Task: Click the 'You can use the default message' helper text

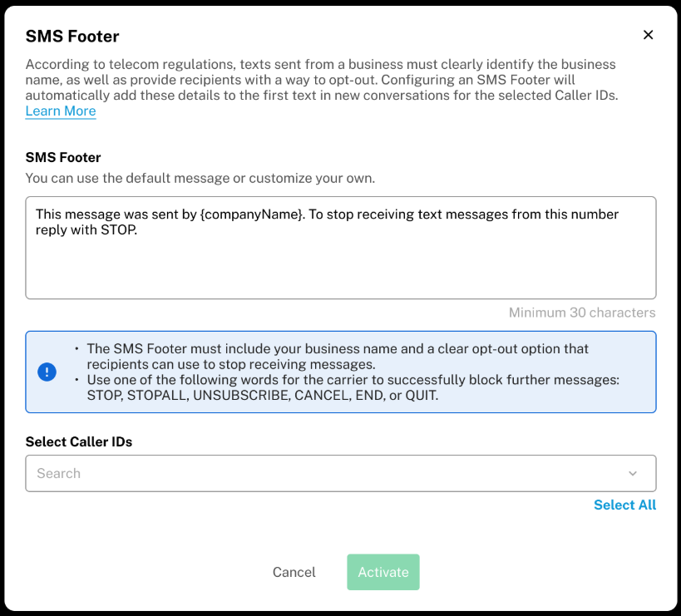Action: (200, 178)
